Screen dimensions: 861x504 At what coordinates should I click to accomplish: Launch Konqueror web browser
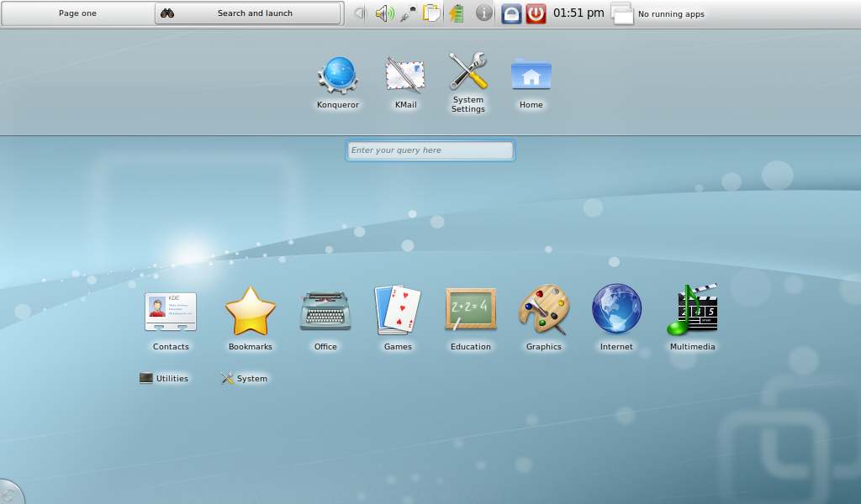point(338,76)
